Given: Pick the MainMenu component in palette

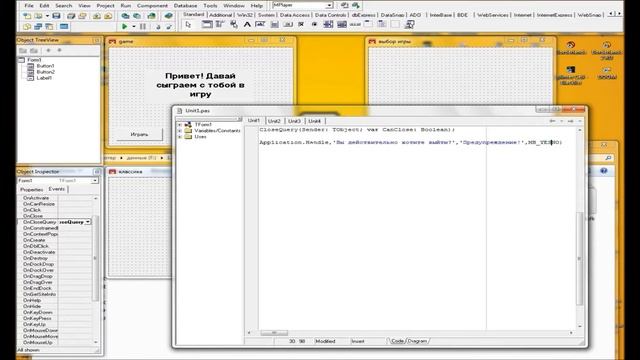Looking at the screenshot, I should pyautogui.click(x=220, y=24).
